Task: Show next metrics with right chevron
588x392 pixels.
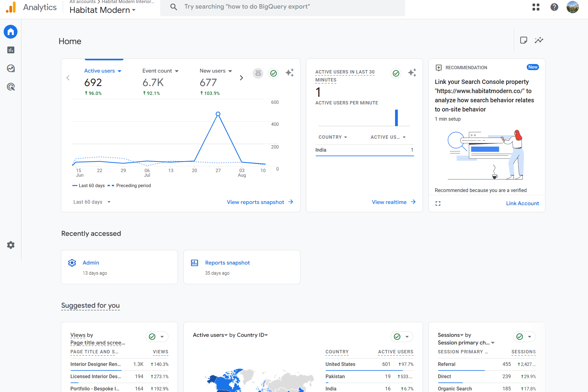Action: [x=241, y=78]
